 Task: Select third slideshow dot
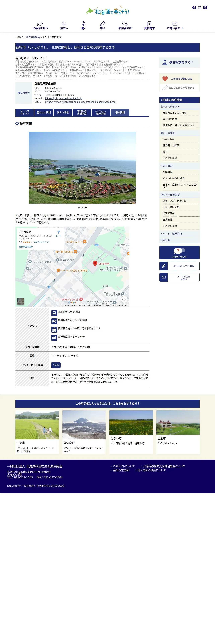coord(86,207)
